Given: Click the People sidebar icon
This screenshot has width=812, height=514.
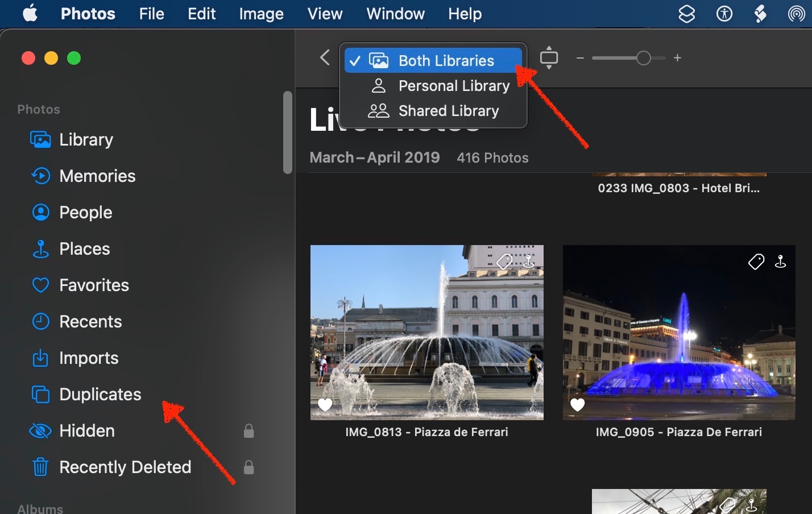Looking at the screenshot, I should coord(40,212).
